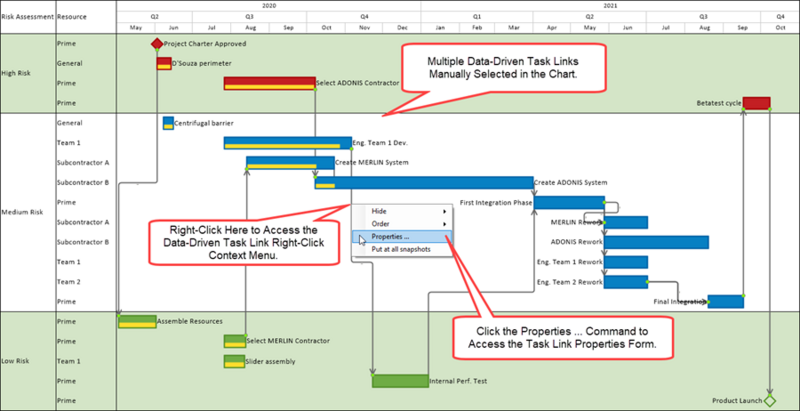This screenshot has width=800, height=411.
Task: Select the Slider assembly green task bar
Action: (x=235, y=362)
